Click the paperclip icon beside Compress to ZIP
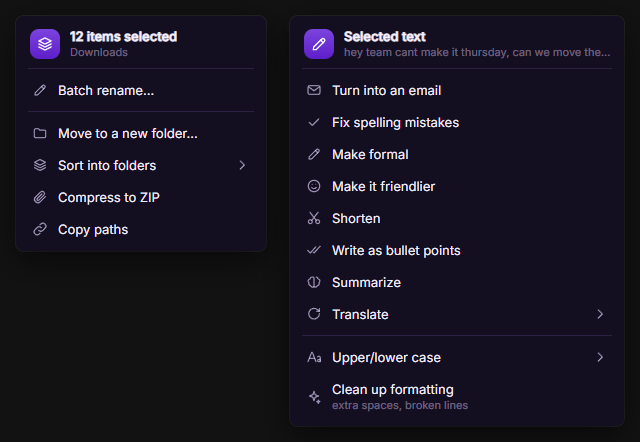The width and height of the screenshot is (640, 442). pos(40,197)
